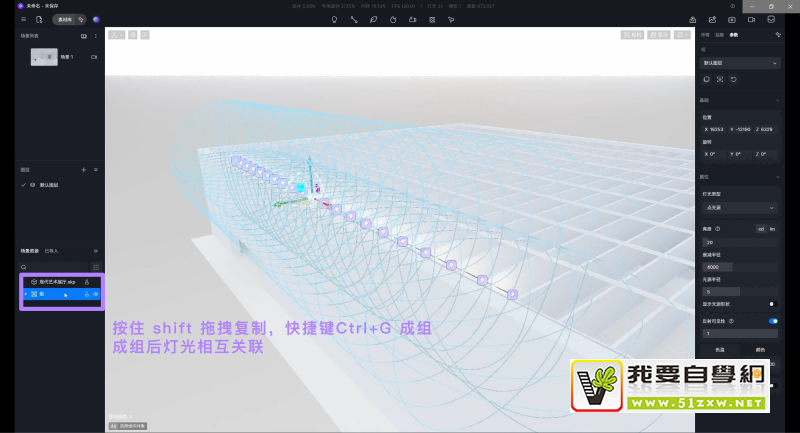Open the layer dropdown in properties panel
The width and height of the screenshot is (800, 433).
(x=740, y=62)
